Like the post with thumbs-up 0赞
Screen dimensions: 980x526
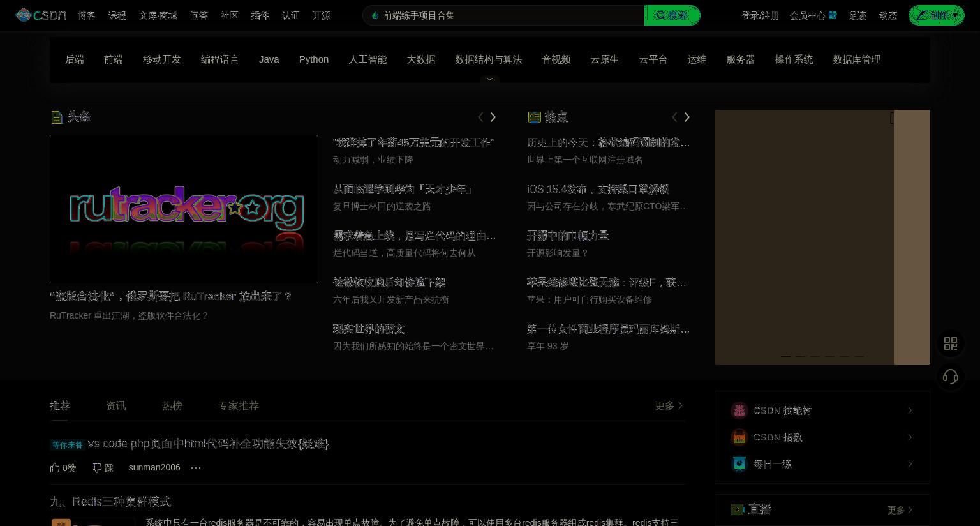pos(63,468)
